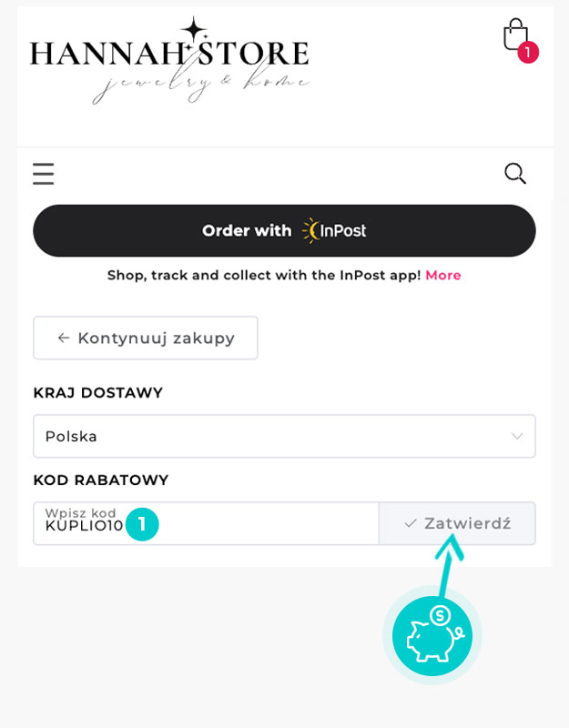This screenshot has width=569, height=728.
Task: Click the KOD RABATOWY label
Action: [x=101, y=480]
